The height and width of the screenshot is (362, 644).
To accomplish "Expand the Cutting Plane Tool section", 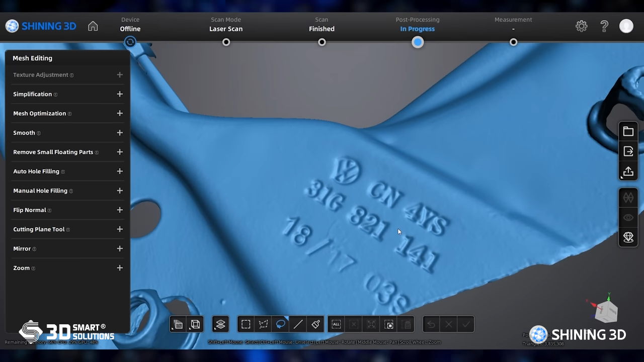I will click(120, 229).
